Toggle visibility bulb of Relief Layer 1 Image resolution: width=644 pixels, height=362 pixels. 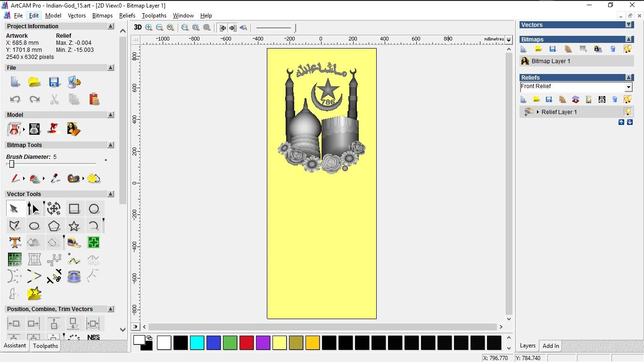pyautogui.click(x=627, y=112)
